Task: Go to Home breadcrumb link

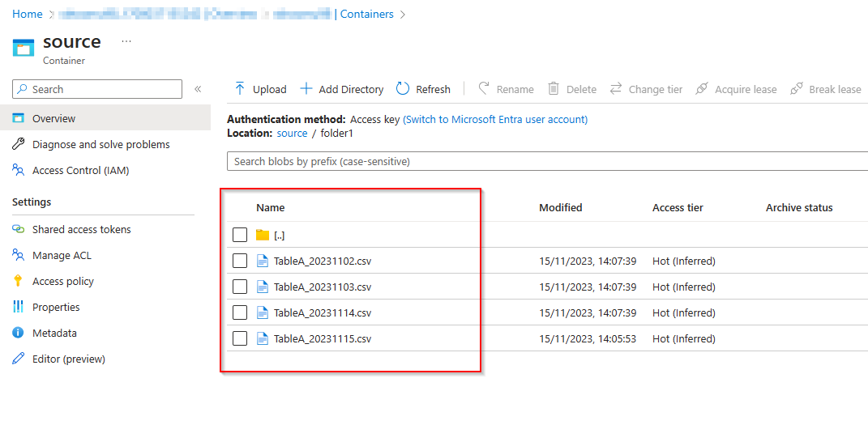Action: pyautogui.click(x=27, y=15)
